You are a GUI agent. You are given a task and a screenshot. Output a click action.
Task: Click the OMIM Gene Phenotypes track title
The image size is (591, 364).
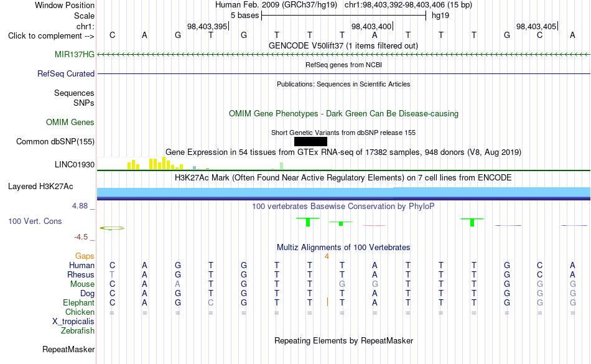tap(343, 113)
